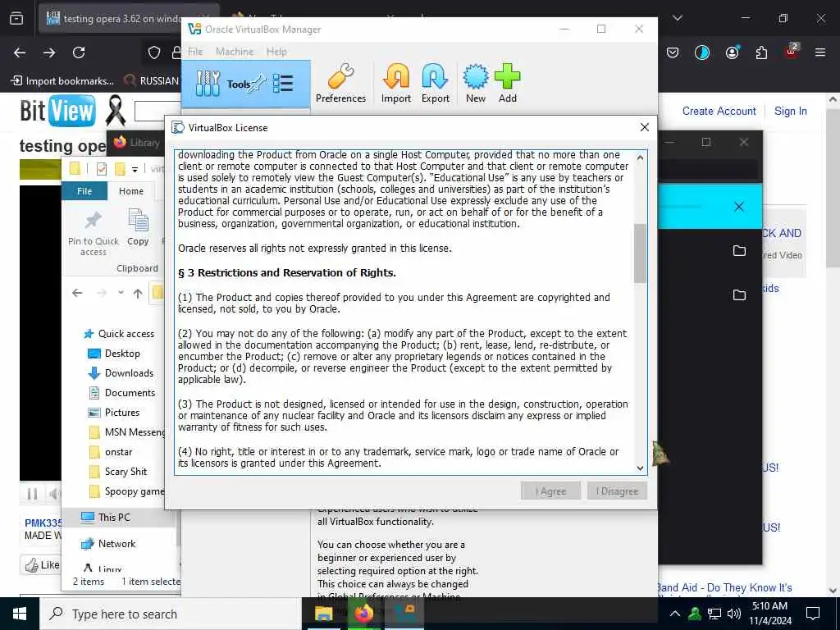The image size is (840, 630).
Task: Reload the page in Firefox
Action: tap(79, 52)
